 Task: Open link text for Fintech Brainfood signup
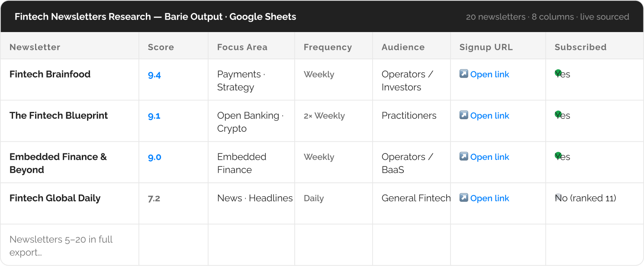489,75
